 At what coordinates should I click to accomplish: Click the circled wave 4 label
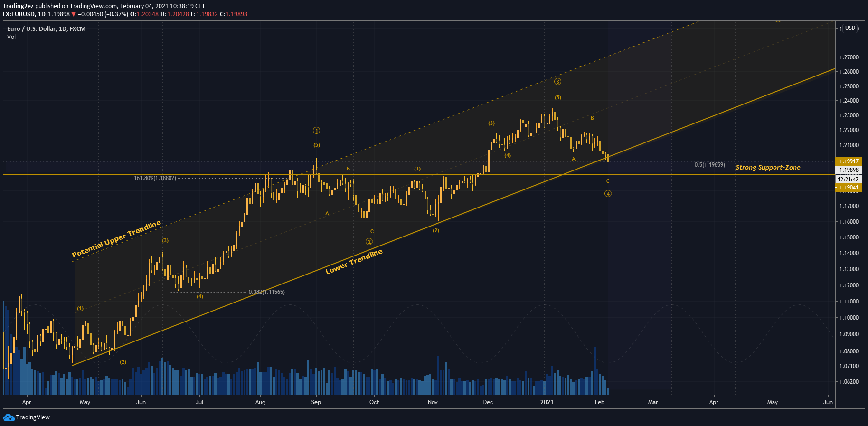coord(608,194)
